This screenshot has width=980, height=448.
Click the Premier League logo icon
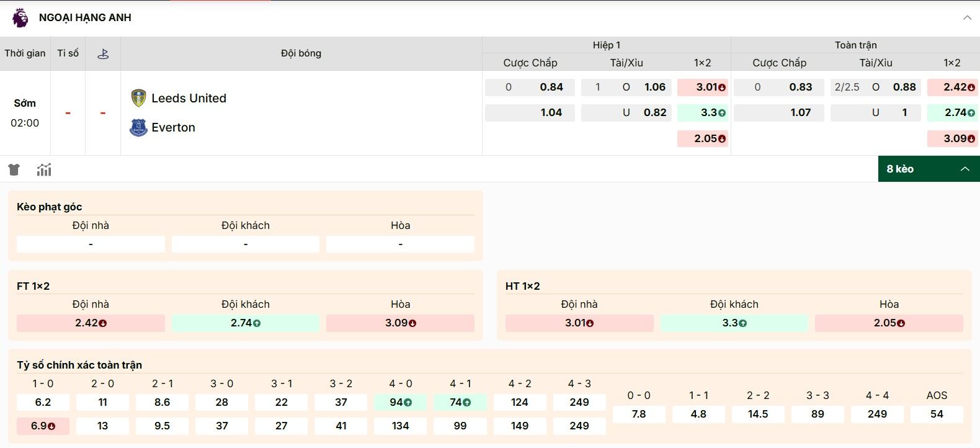20,17
